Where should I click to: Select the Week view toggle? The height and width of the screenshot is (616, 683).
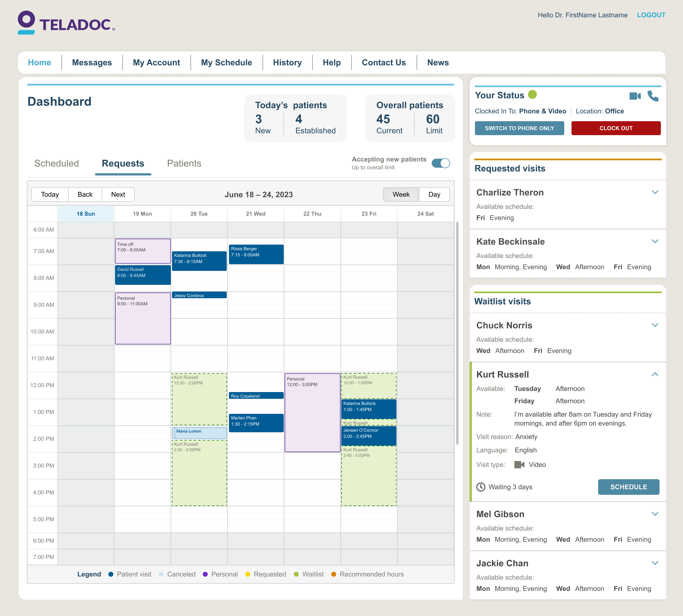pyautogui.click(x=401, y=194)
